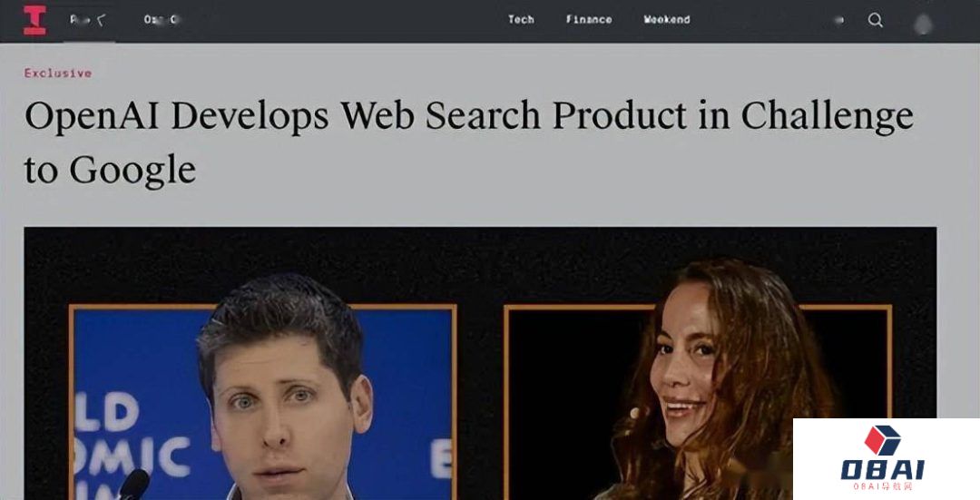Open the Weekend section
The height and width of the screenshot is (500, 980).
(x=667, y=19)
